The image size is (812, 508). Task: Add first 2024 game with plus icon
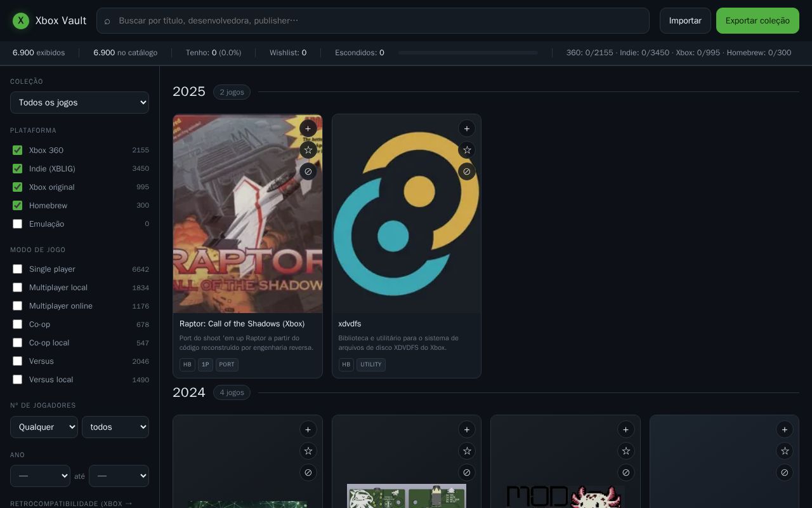coord(308,430)
